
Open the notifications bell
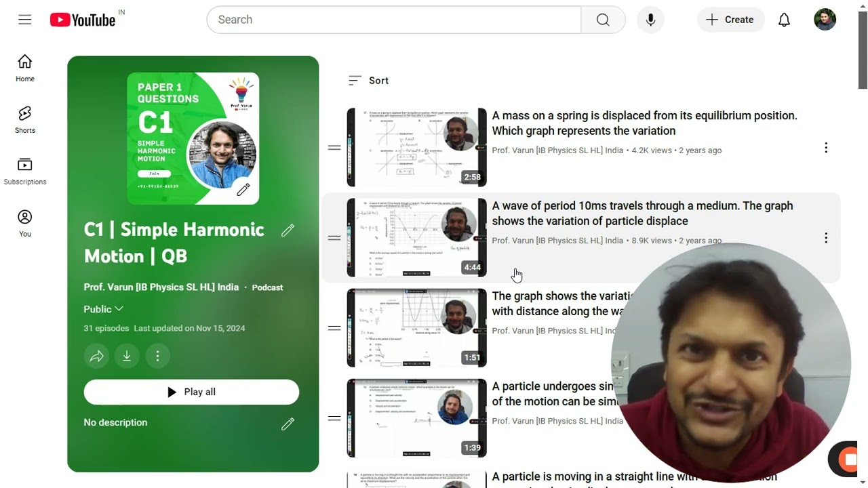click(x=784, y=20)
